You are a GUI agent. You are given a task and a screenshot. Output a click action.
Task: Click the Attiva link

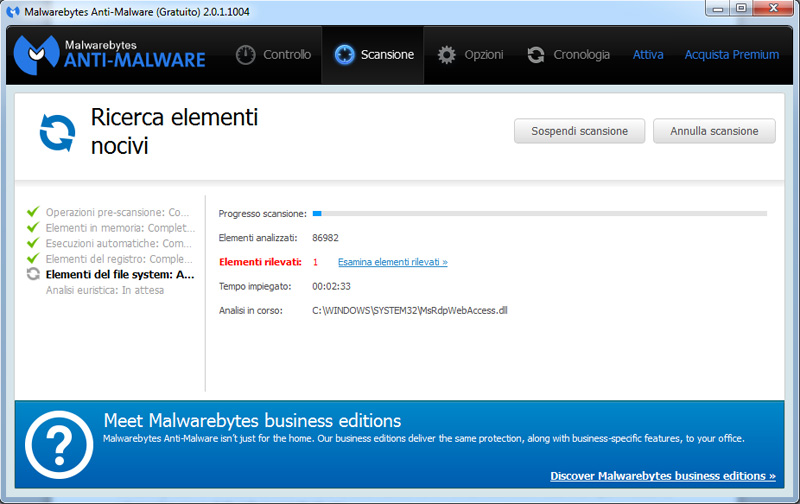(648, 55)
